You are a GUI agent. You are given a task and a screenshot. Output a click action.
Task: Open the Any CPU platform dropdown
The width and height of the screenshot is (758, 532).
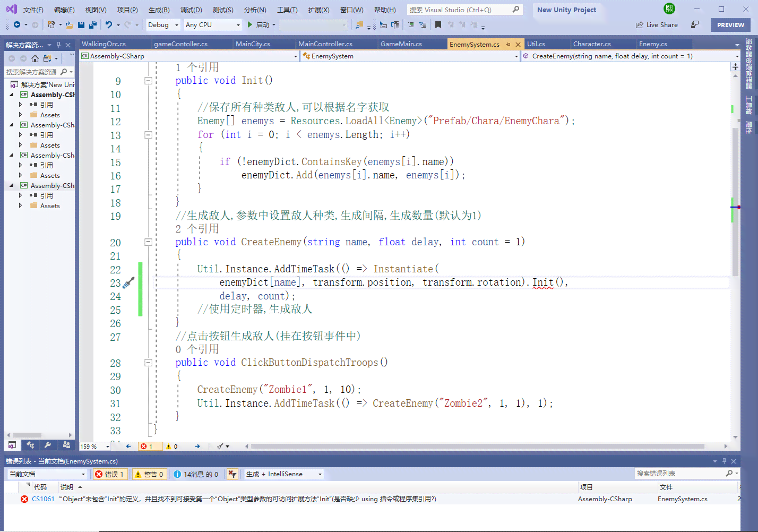[x=212, y=24]
